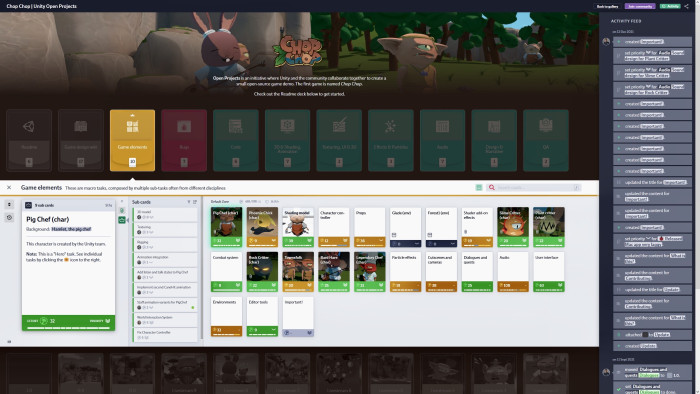Click the user avatar in activity feed
The width and height of the screenshot is (700, 394).
pyautogui.click(x=606, y=41)
